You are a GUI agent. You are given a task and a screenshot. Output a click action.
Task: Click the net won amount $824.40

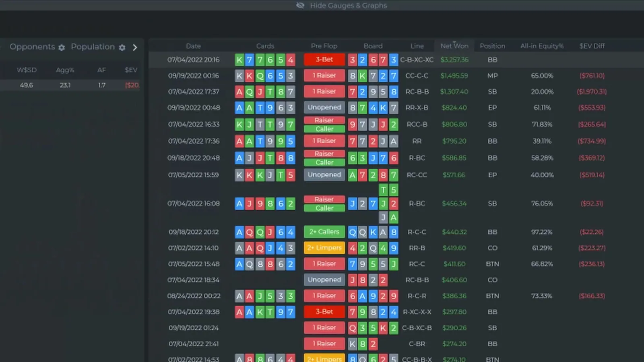tap(454, 108)
